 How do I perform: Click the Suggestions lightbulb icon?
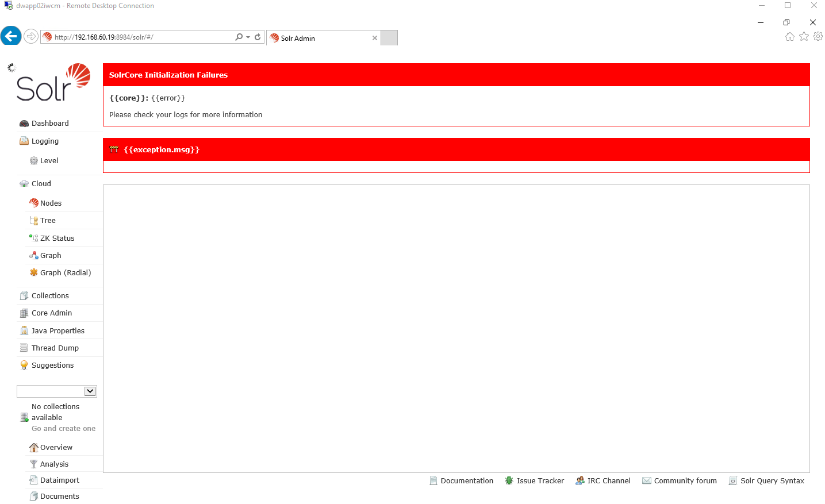point(24,365)
